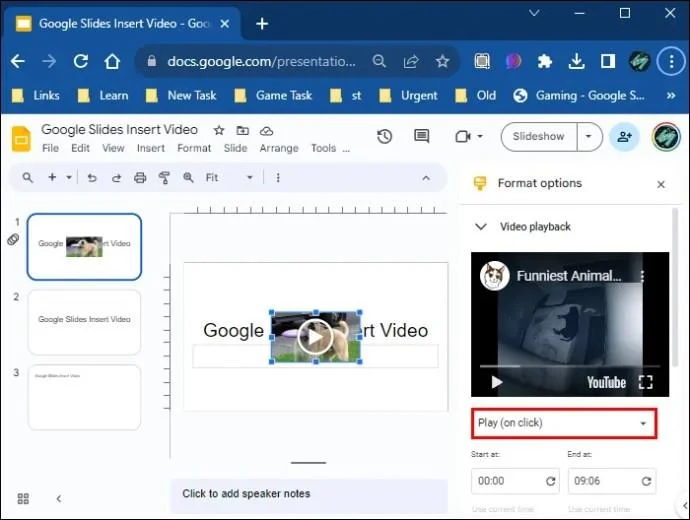Screen dimensions: 690x520
Task: Click the share page icon in address bar
Action: click(411, 61)
